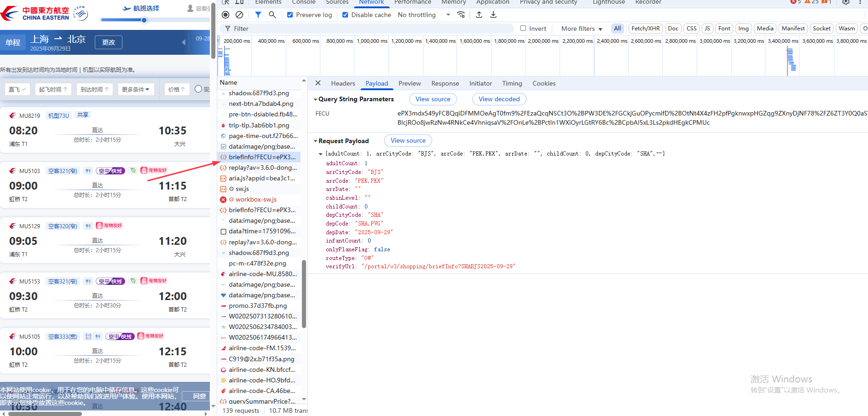868x416 pixels.
Task: Filter requests by Img type
Action: coord(743,29)
